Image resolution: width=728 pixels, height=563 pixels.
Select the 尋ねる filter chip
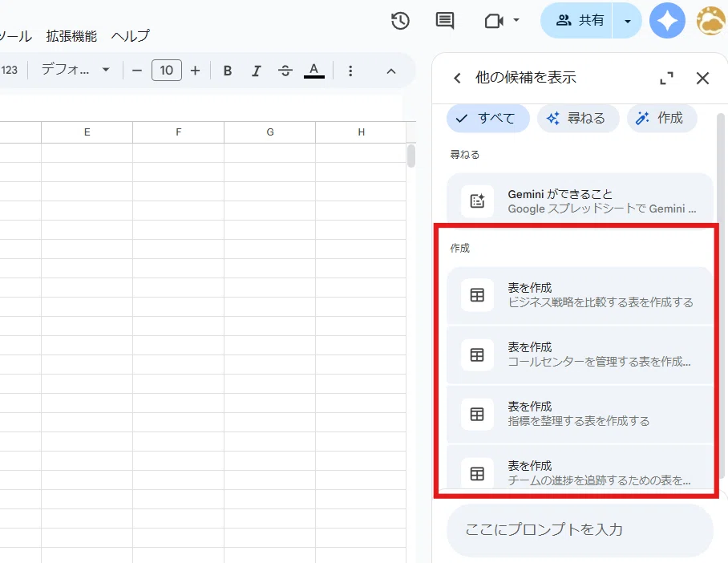pyautogui.click(x=578, y=119)
